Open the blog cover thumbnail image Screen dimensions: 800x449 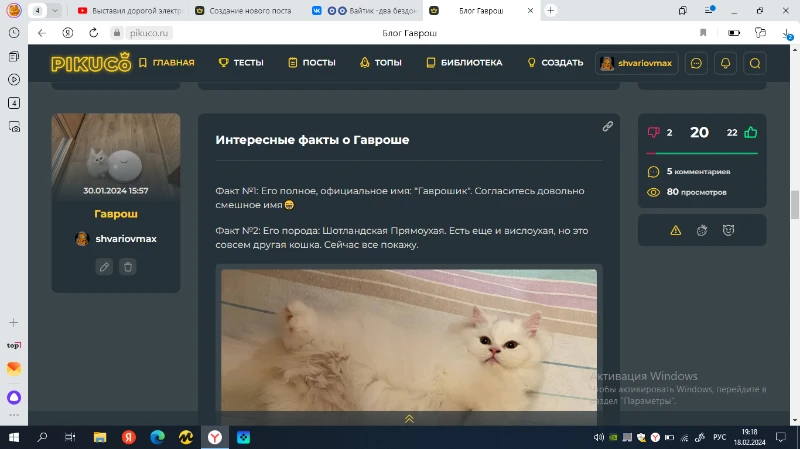pos(116,156)
